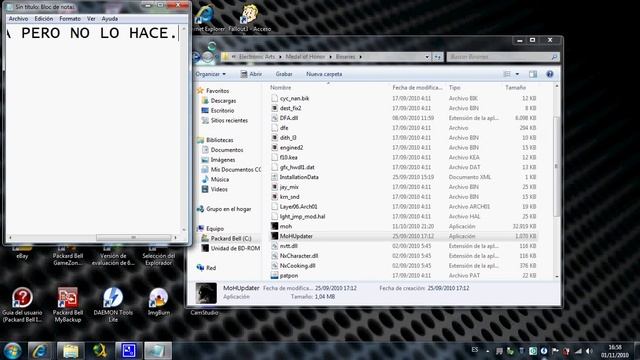Image resolution: width=640 pixels, height=360 pixels.
Task: Open the address bar history dropdown
Action: point(427,57)
